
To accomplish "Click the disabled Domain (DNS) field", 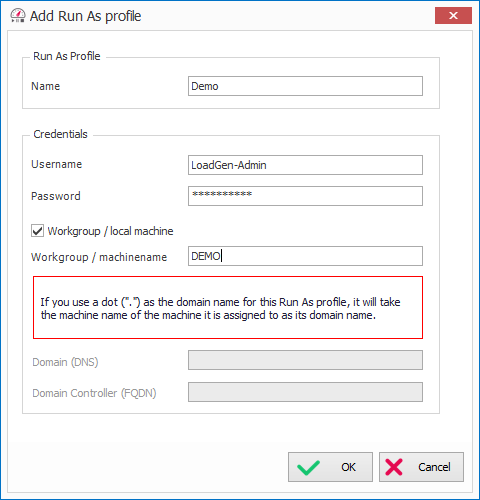I will tap(305, 360).
